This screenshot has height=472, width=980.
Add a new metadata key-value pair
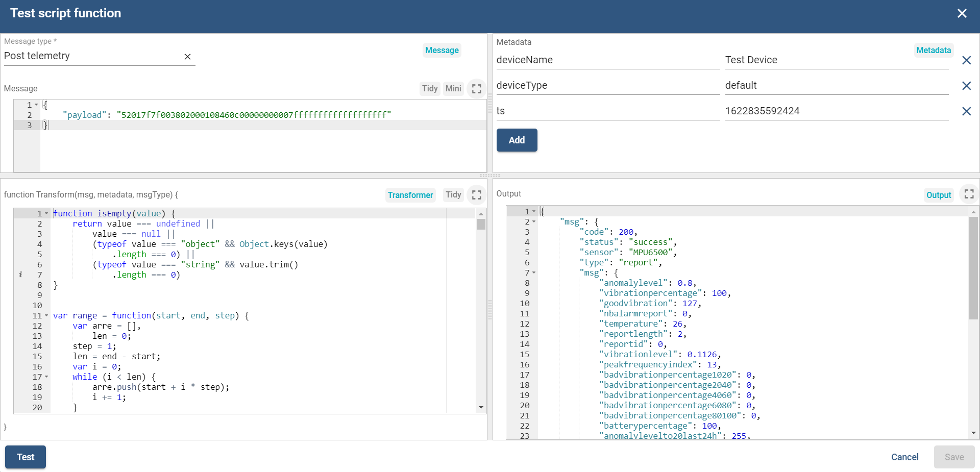click(x=517, y=140)
